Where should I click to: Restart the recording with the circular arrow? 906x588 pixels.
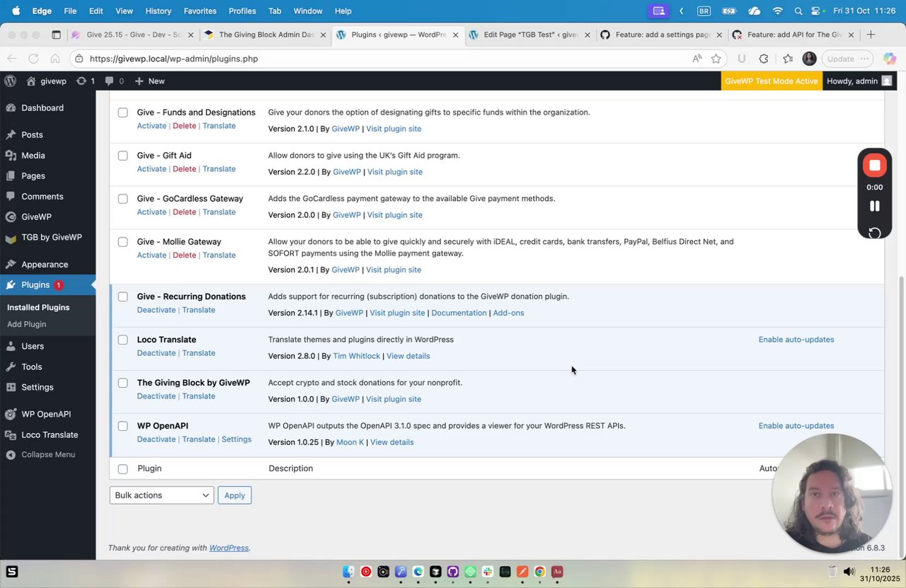(x=875, y=233)
